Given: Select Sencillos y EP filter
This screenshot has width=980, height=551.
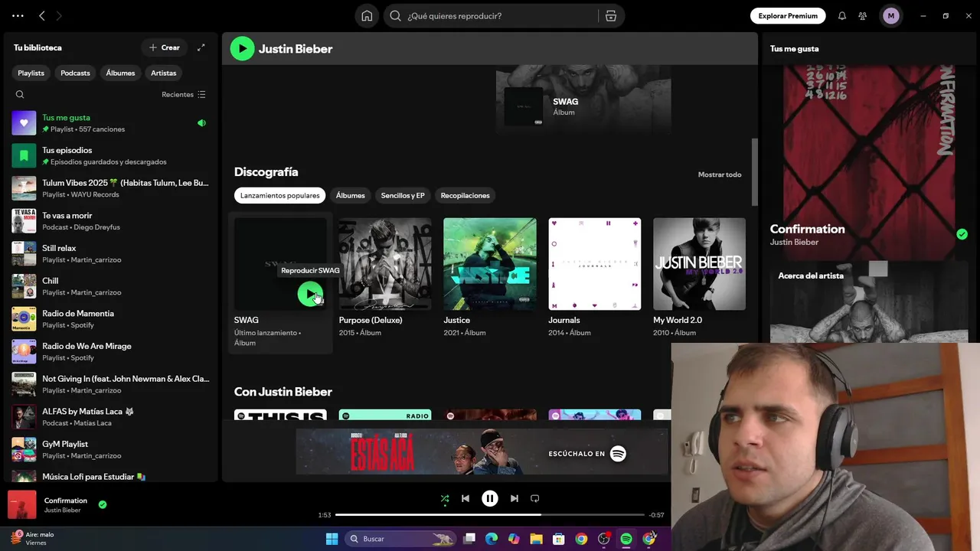Looking at the screenshot, I should (403, 195).
